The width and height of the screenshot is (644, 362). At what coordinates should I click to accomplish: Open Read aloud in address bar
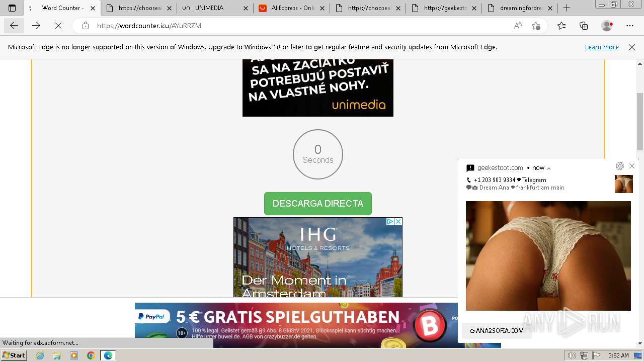(518, 26)
